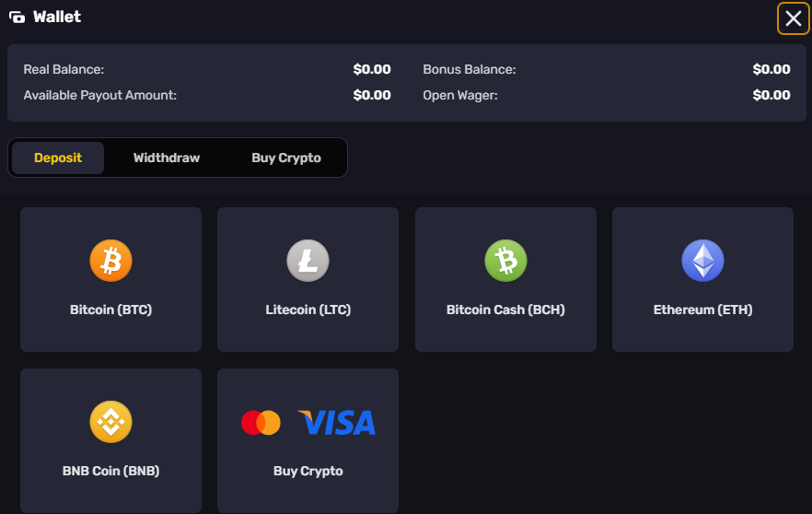This screenshot has width=812, height=514.
Task: Choose the Ethereum (ETH) label
Action: (x=702, y=310)
